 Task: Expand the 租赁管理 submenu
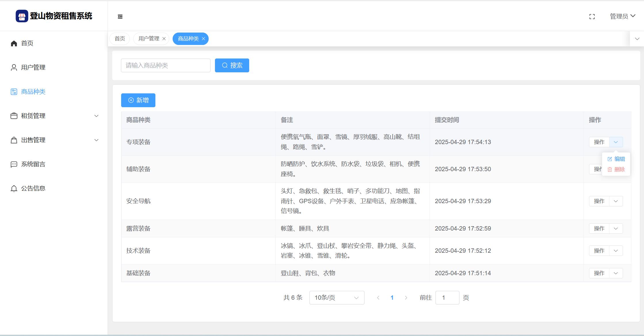(x=96, y=116)
